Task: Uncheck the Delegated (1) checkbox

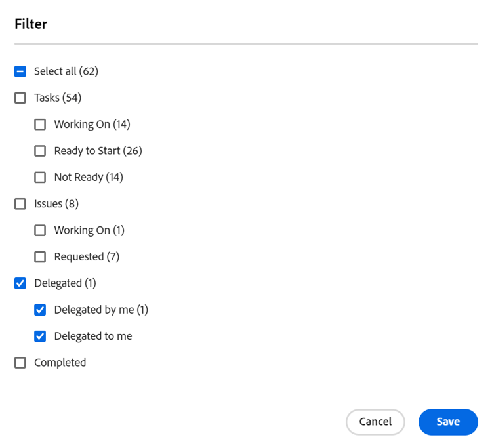Action: 20,283
